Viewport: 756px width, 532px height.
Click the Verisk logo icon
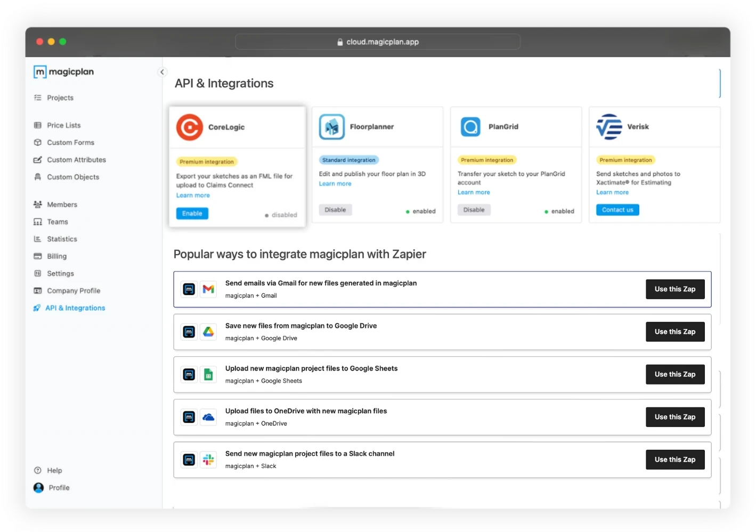609,127
